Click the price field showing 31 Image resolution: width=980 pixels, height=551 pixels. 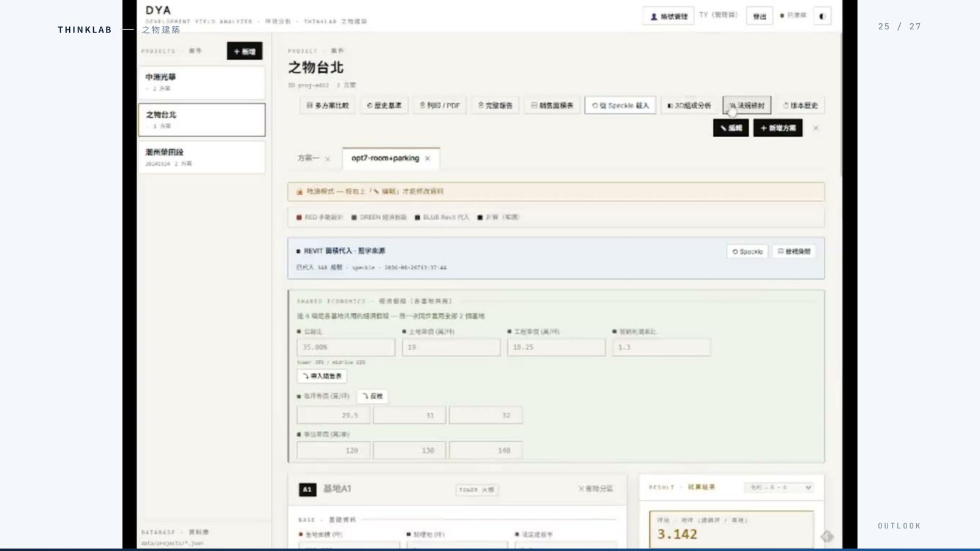[410, 415]
